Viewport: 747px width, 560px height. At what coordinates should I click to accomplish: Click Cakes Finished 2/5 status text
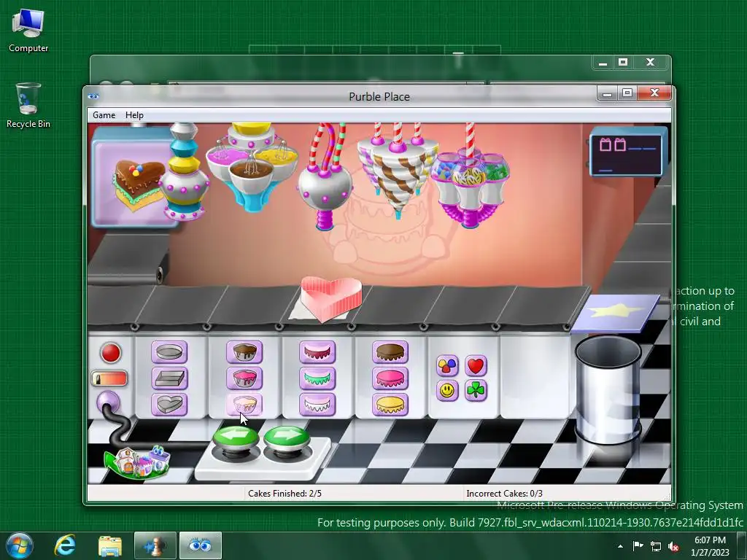(285, 494)
